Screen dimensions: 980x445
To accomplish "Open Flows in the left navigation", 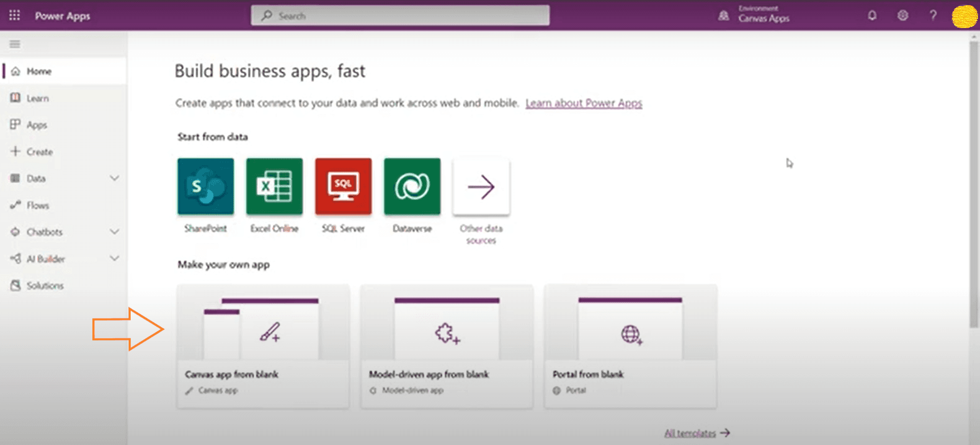I will click(x=38, y=205).
